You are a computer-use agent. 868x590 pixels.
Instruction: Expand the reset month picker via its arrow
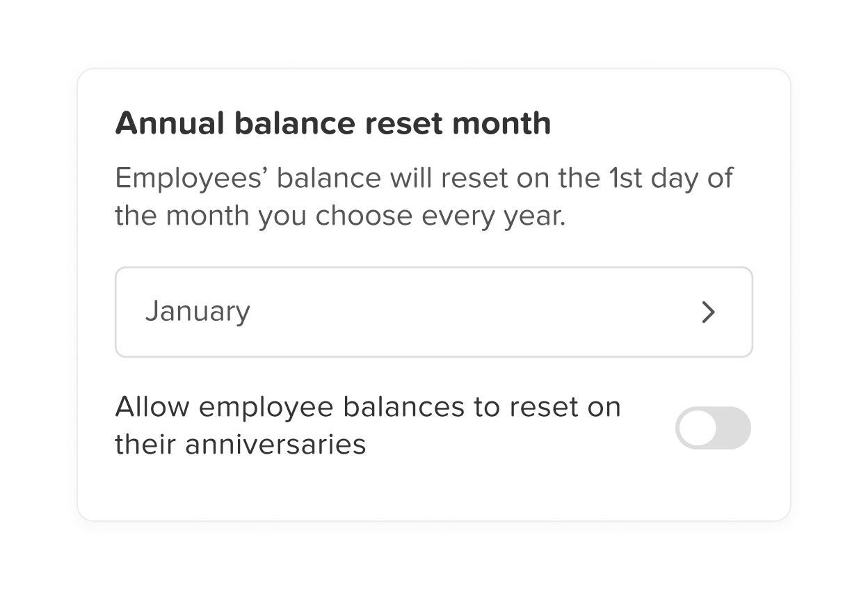point(708,312)
